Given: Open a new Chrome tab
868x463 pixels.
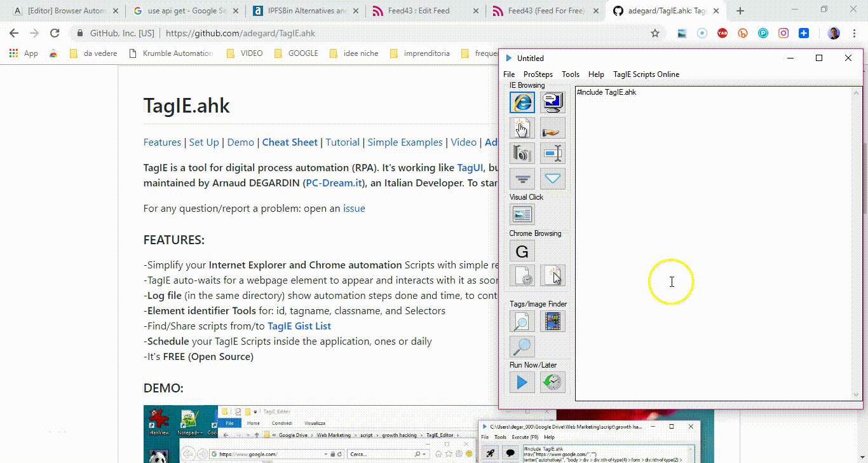Looking at the screenshot, I should point(740,11).
